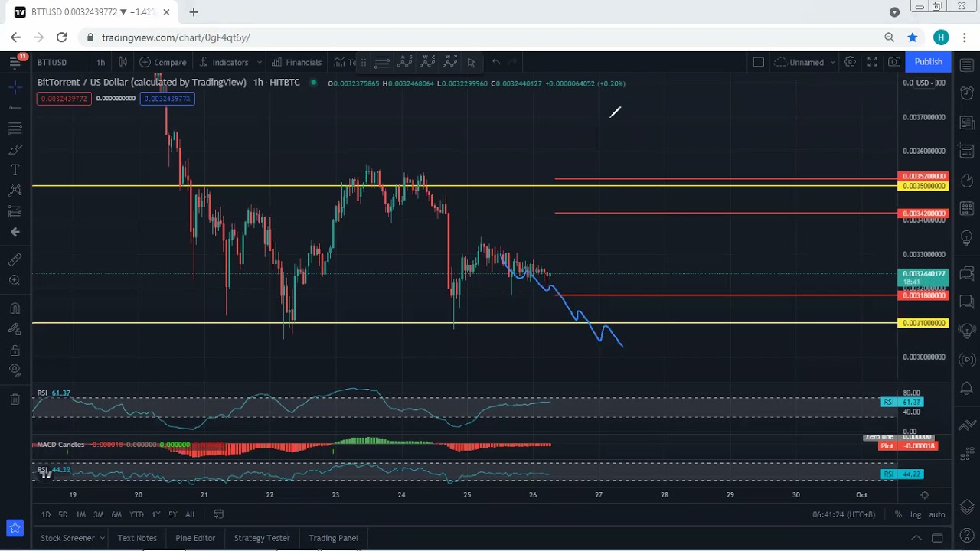Viewport: 980px width, 551px height.
Task: Select the YTD time range
Action: (x=136, y=514)
